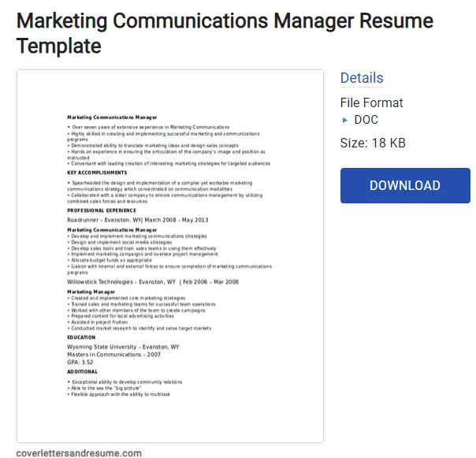
Task: Click the coverlettersandresume.com source caption
Action: (79, 452)
